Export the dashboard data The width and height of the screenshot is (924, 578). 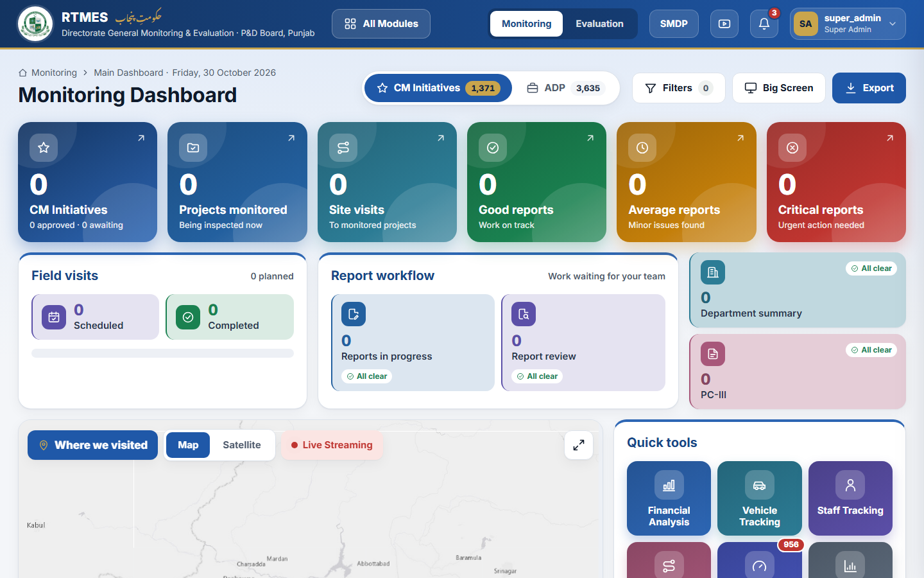tap(869, 88)
